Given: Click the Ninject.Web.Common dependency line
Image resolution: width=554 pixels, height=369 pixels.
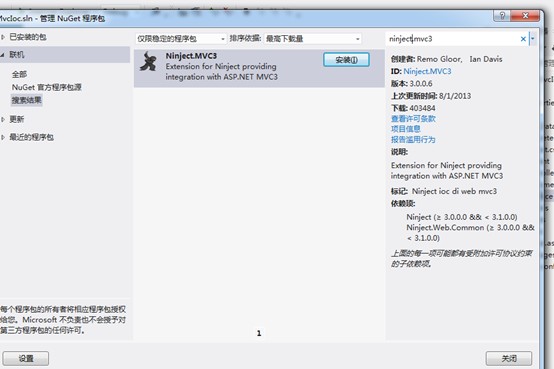Looking at the screenshot, I should tap(470, 233).
